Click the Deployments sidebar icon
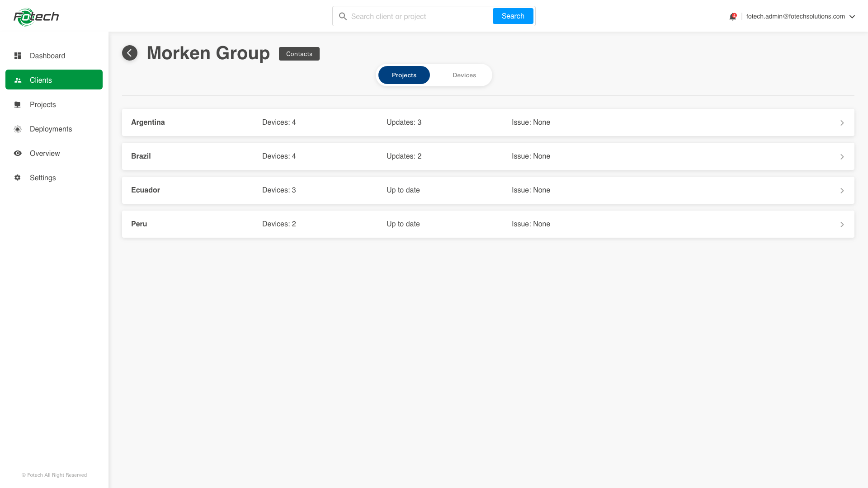This screenshot has height=488, width=868. click(x=18, y=129)
